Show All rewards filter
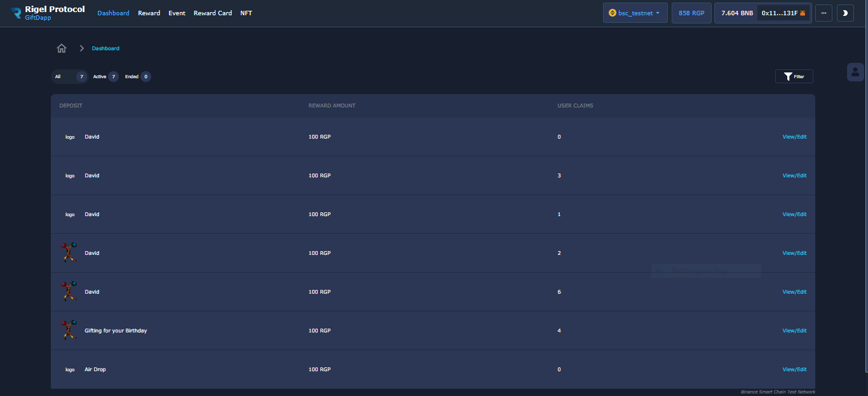 click(69, 76)
